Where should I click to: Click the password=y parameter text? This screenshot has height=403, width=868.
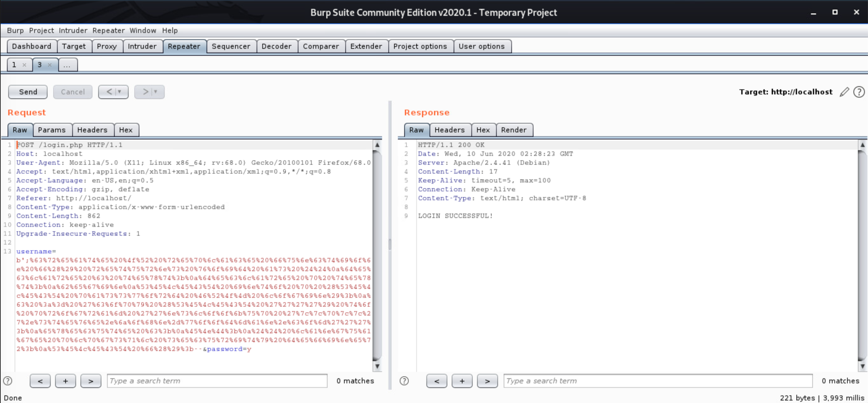229,349
